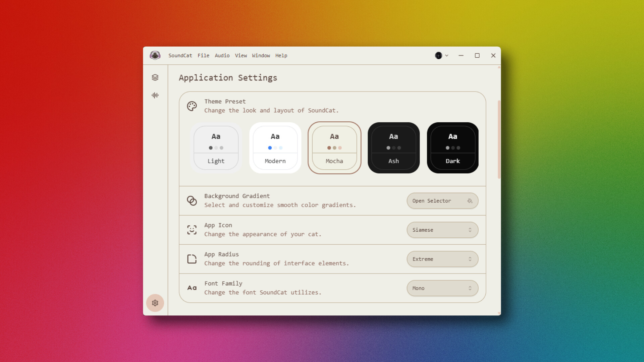Click the palette icon beside Theme Preset
644x362 pixels.
[x=192, y=106]
